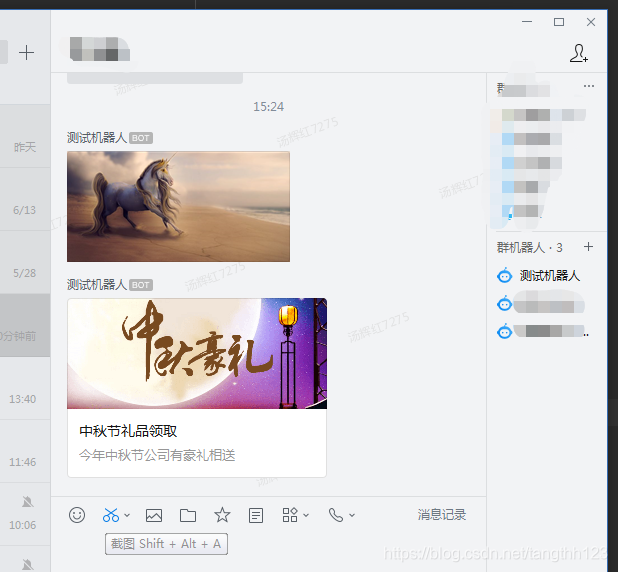Click the 截图 Shift + Alt + A tooltip
This screenshot has width=618, height=572.
166,544
